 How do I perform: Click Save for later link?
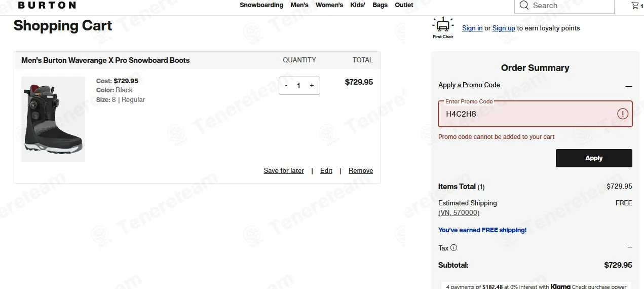284,171
